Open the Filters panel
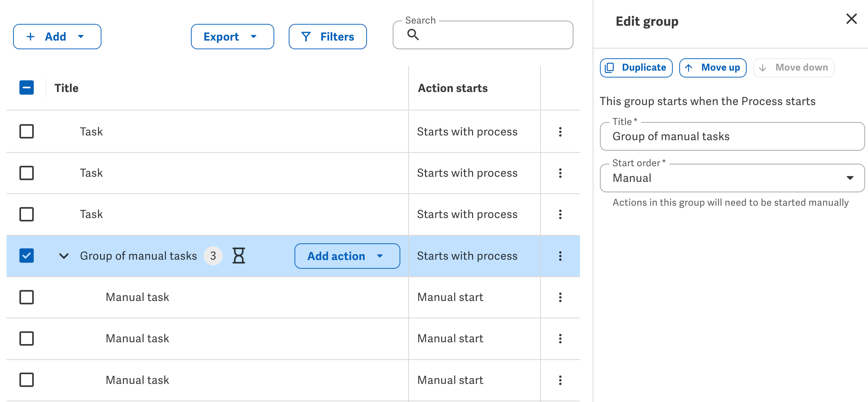 [327, 37]
